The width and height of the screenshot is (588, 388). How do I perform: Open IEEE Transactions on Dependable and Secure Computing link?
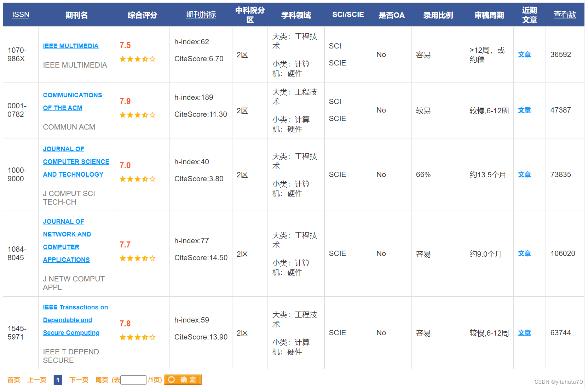tap(75, 320)
